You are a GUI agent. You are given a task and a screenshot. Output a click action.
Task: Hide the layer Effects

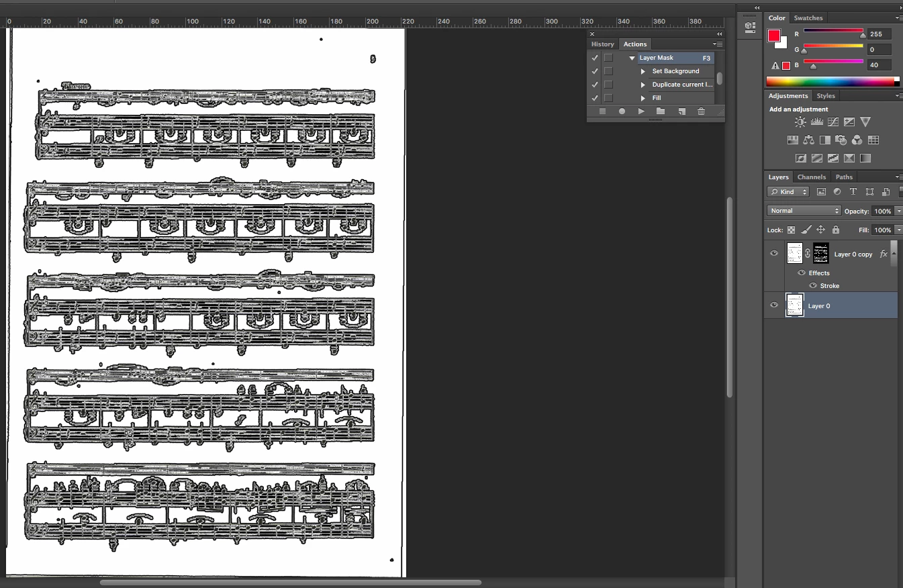[x=802, y=273]
